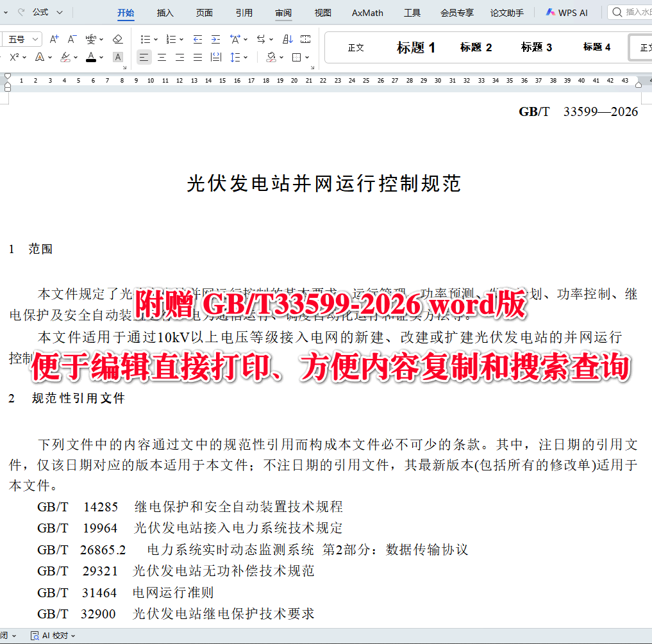Image resolution: width=652 pixels, height=644 pixels.
Task: Open the font dialog launcher arrow
Action: tap(124, 67)
